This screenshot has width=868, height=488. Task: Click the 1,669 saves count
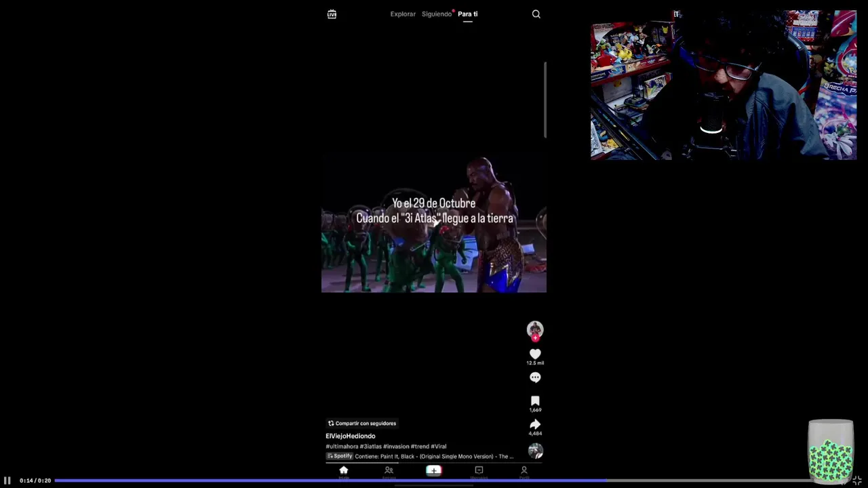(535, 410)
